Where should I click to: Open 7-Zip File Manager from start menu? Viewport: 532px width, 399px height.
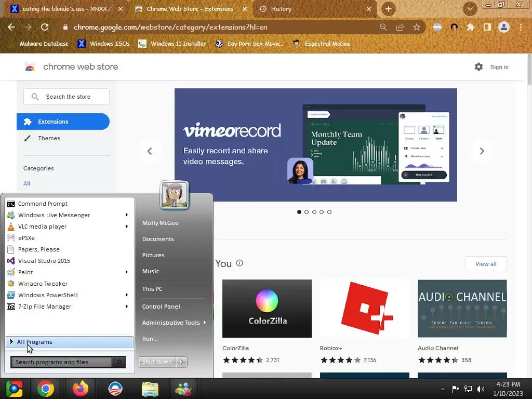pos(70,307)
